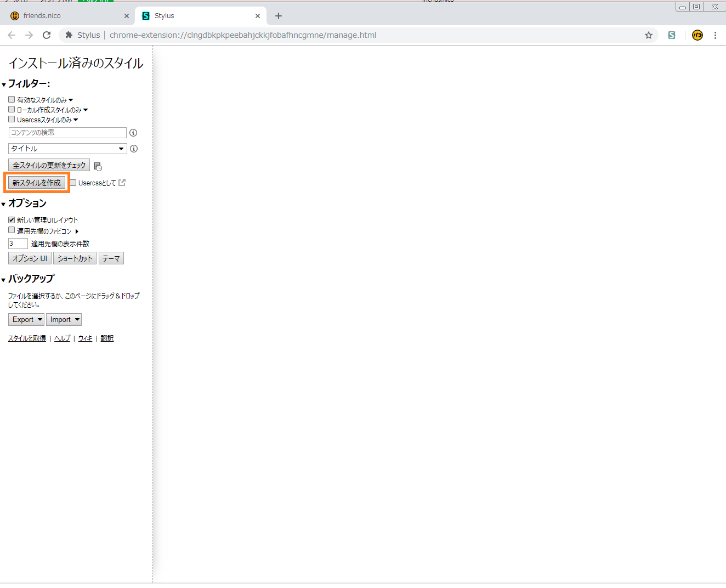Check the Usercssとして checkbox
Image resolution: width=726 pixels, height=588 pixels.
tap(73, 183)
